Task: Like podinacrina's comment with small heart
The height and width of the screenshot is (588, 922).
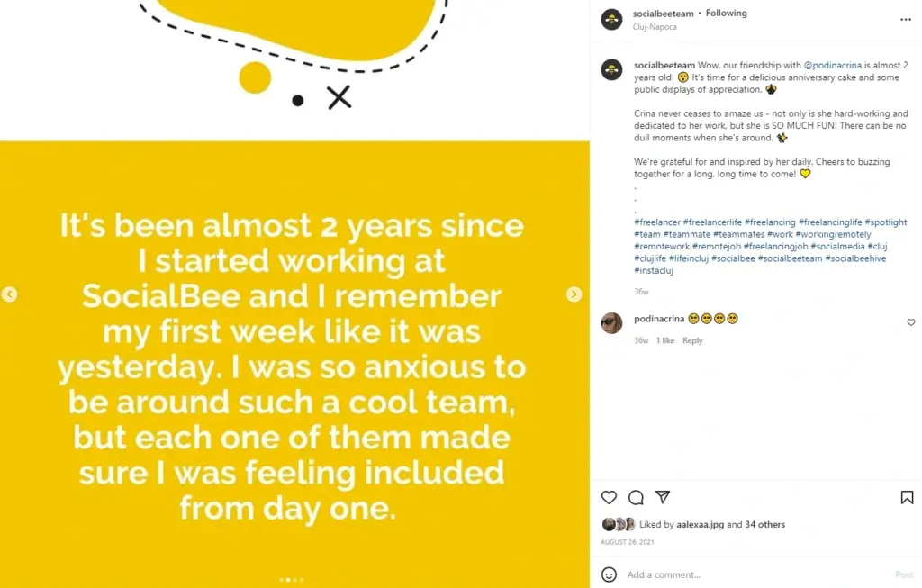Action: [x=910, y=322]
